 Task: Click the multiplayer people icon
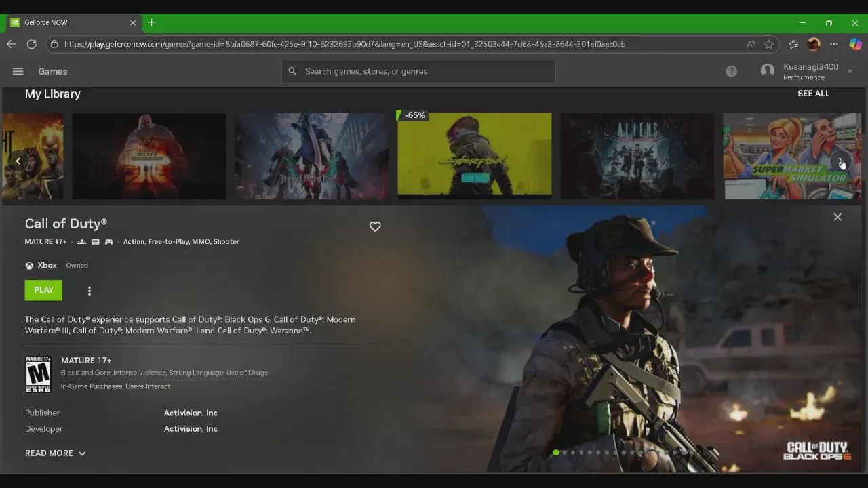click(81, 242)
